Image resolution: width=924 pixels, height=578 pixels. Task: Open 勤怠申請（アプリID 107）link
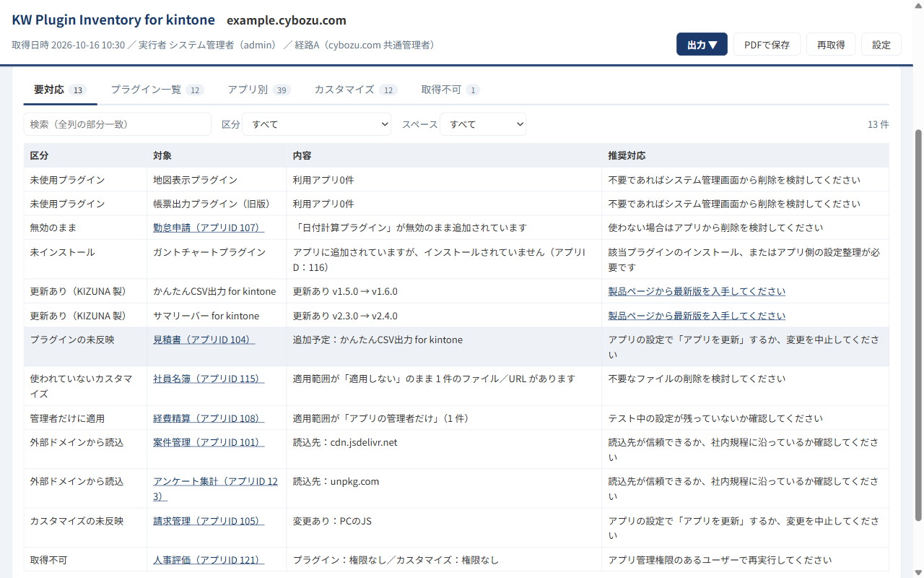(209, 228)
